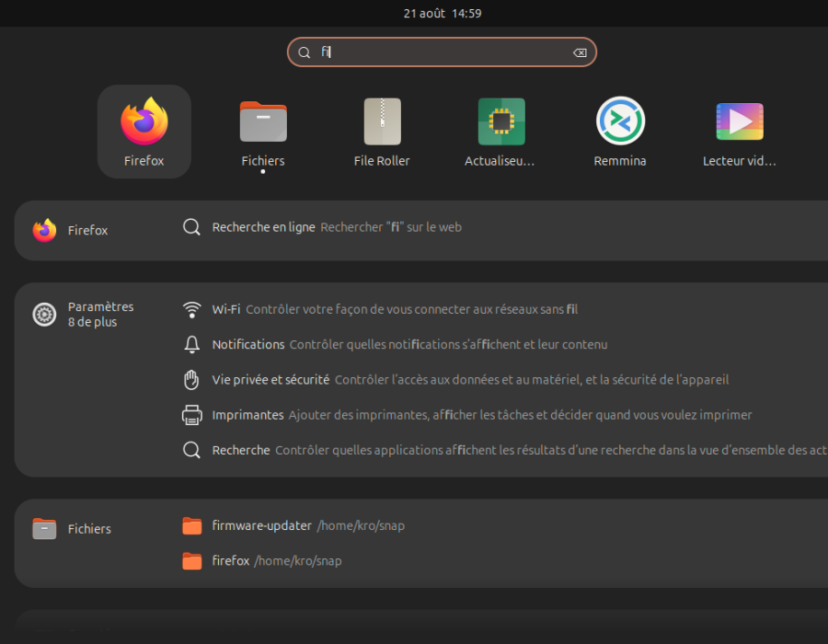The height and width of the screenshot is (644, 828).
Task: Click the Fichiers provider drawer icon
Action: [44, 528]
